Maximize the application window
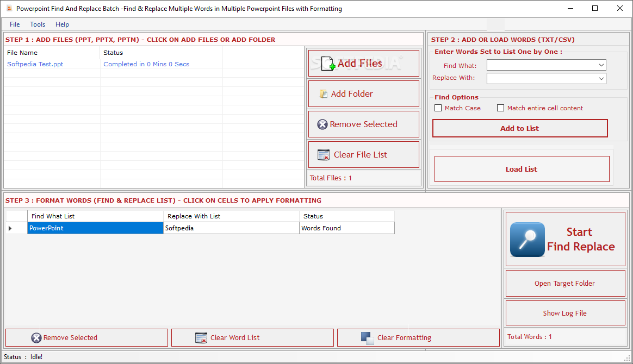Image resolution: width=633 pixels, height=364 pixels. tap(594, 9)
